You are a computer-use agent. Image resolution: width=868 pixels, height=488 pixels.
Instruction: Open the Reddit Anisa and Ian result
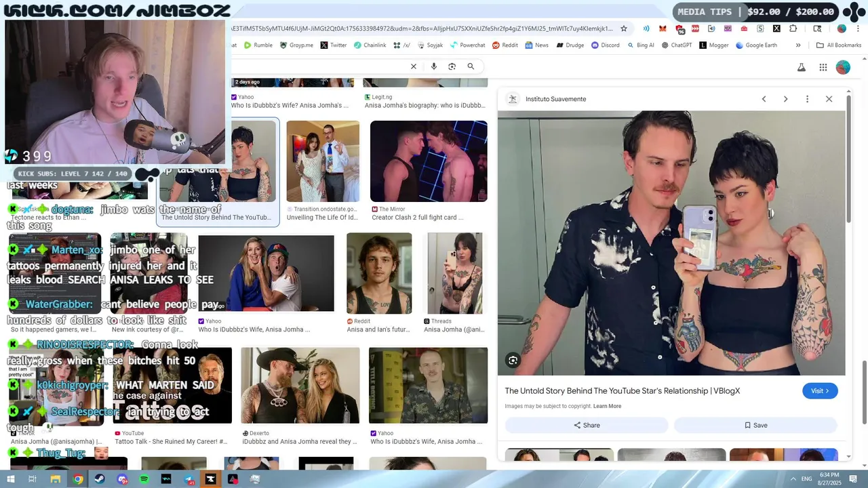(379, 273)
